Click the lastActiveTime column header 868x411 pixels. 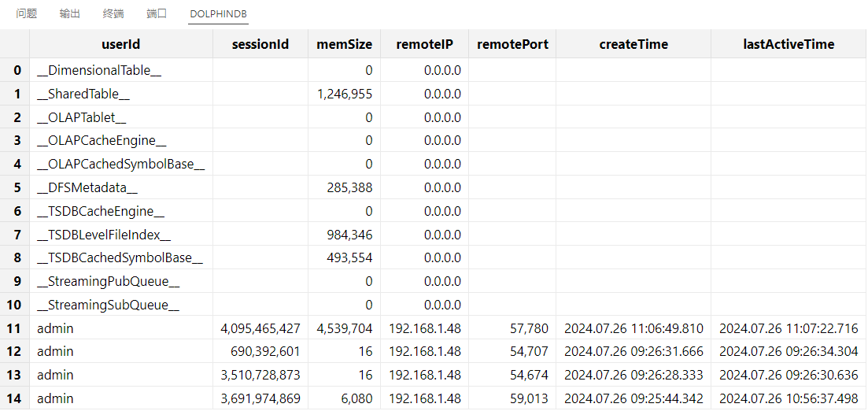tap(789, 44)
